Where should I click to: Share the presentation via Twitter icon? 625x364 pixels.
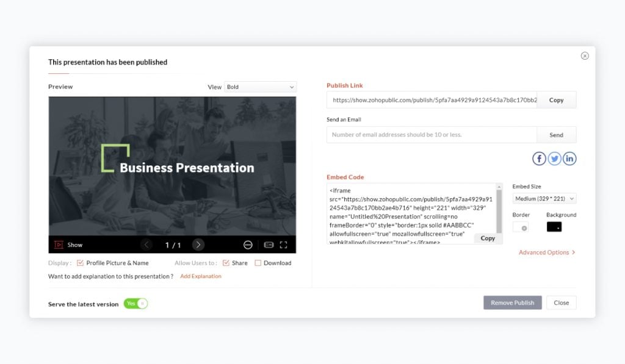pos(554,158)
